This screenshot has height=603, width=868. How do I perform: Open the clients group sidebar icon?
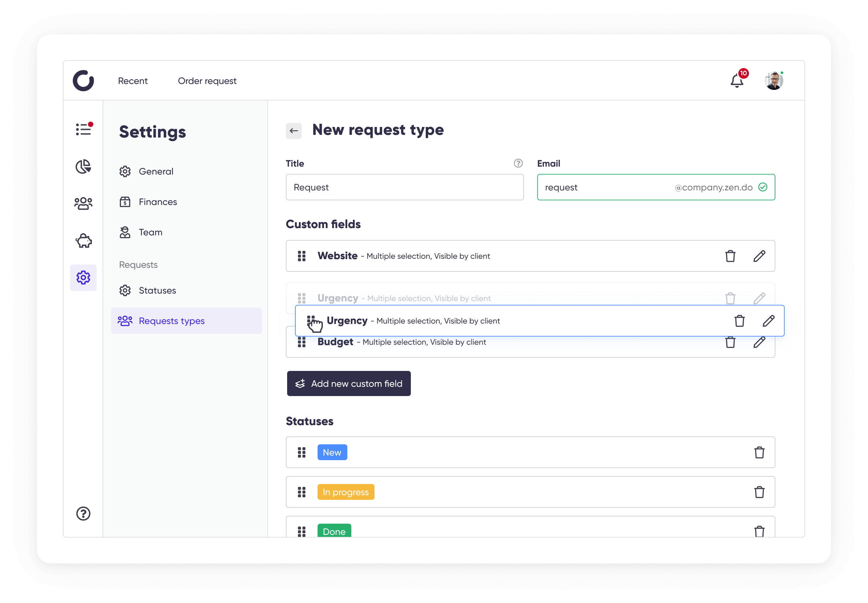tap(83, 203)
